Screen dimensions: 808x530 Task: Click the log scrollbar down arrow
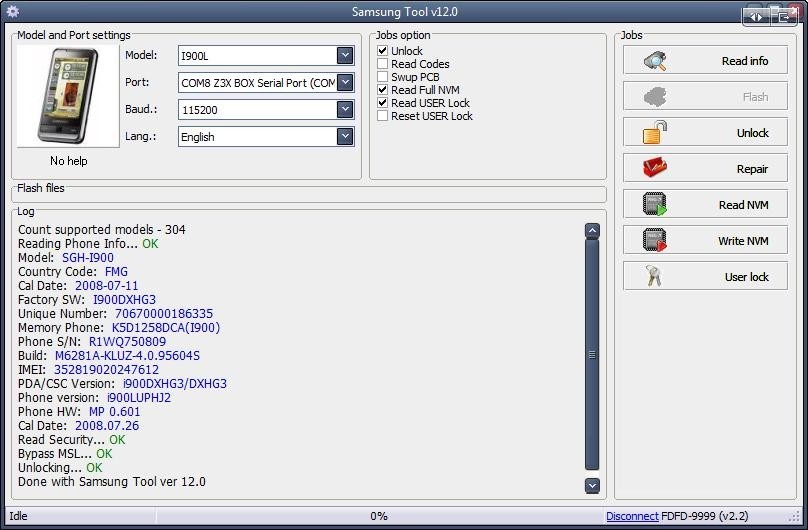tap(593, 485)
